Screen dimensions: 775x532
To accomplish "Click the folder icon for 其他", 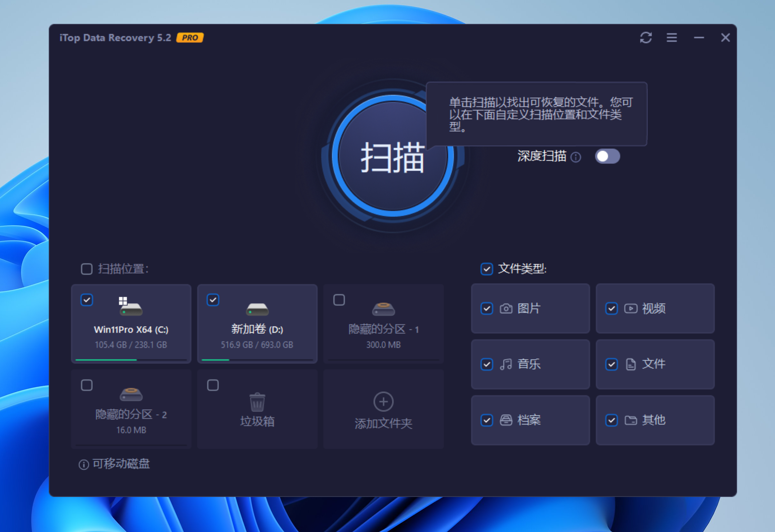I will [x=631, y=420].
